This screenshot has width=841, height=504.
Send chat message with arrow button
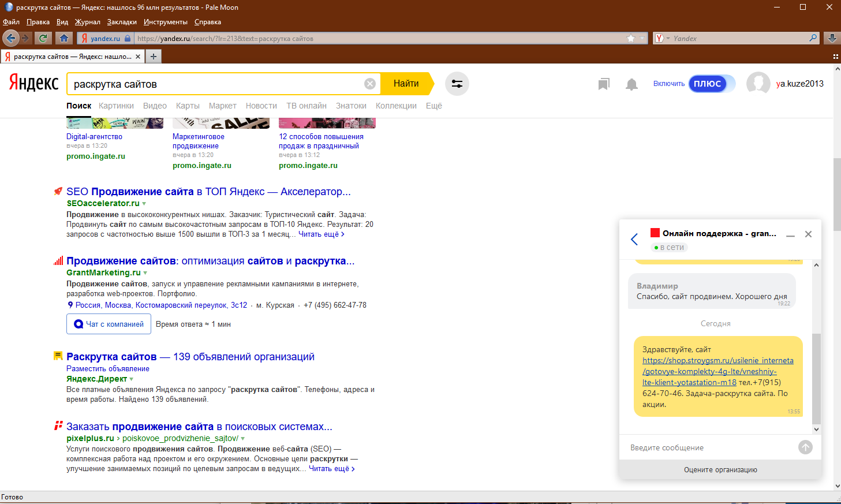tap(805, 447)
